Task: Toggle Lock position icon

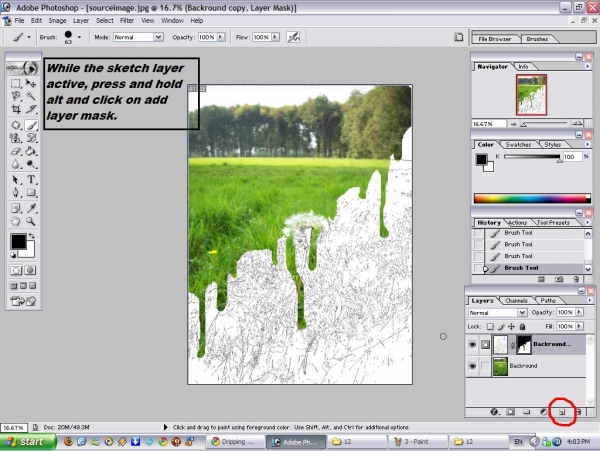Action: [511, 326]
